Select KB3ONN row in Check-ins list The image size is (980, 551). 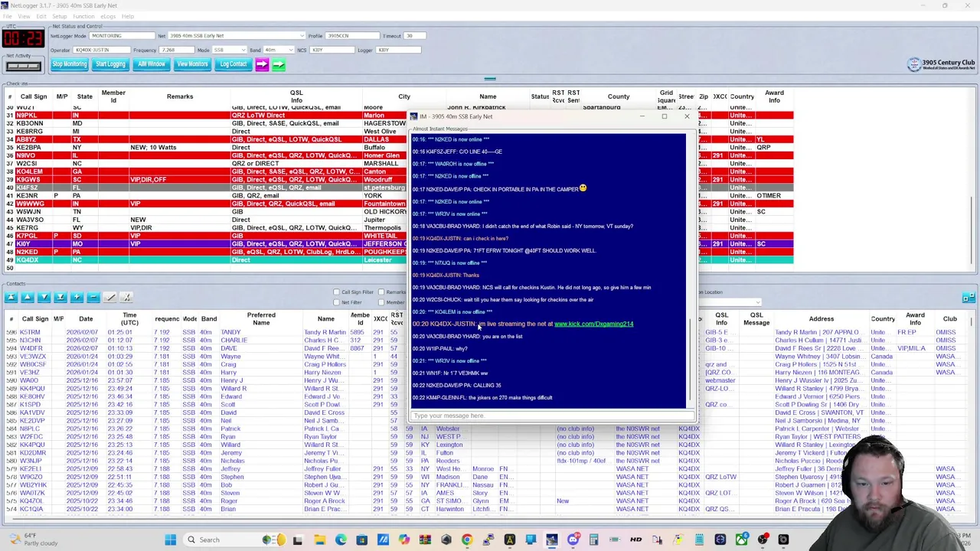398,123
